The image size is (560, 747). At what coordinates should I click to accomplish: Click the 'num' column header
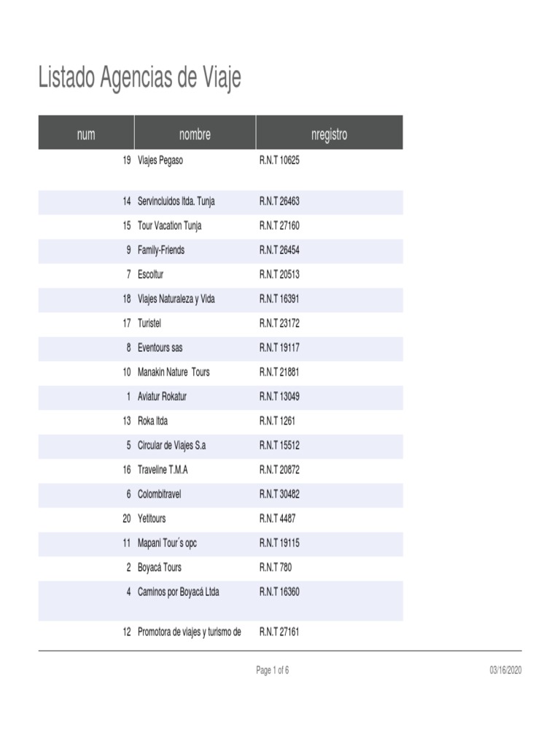pos(86,134)
